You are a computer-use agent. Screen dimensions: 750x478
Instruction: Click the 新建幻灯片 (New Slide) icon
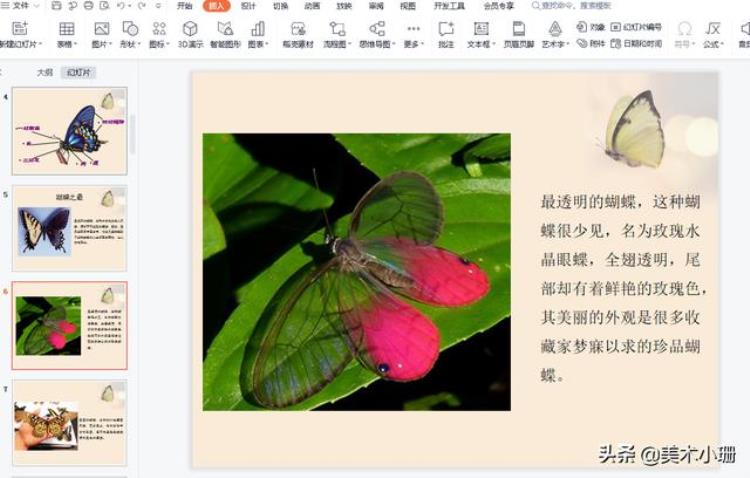pos(20,28)
